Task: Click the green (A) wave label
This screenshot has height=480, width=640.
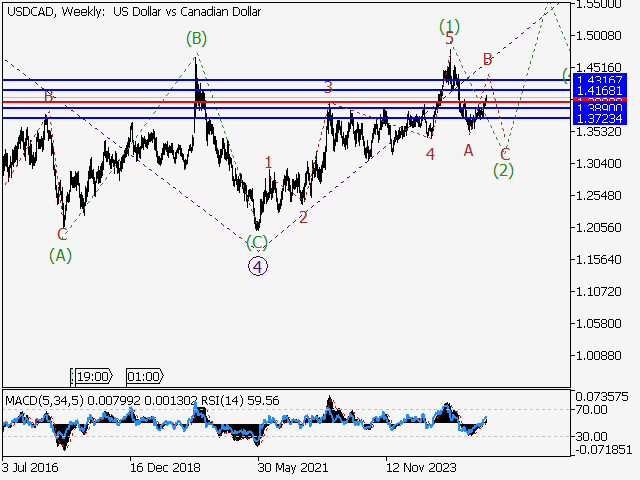Action: coord(61,255)
